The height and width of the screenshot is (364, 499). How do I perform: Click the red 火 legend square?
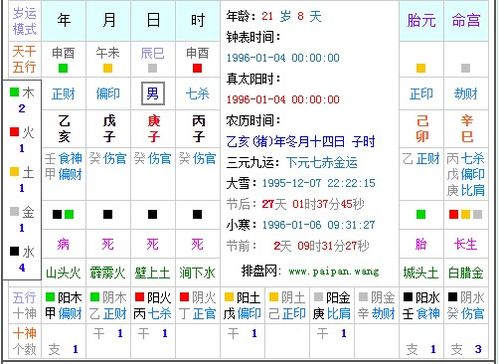14,132
